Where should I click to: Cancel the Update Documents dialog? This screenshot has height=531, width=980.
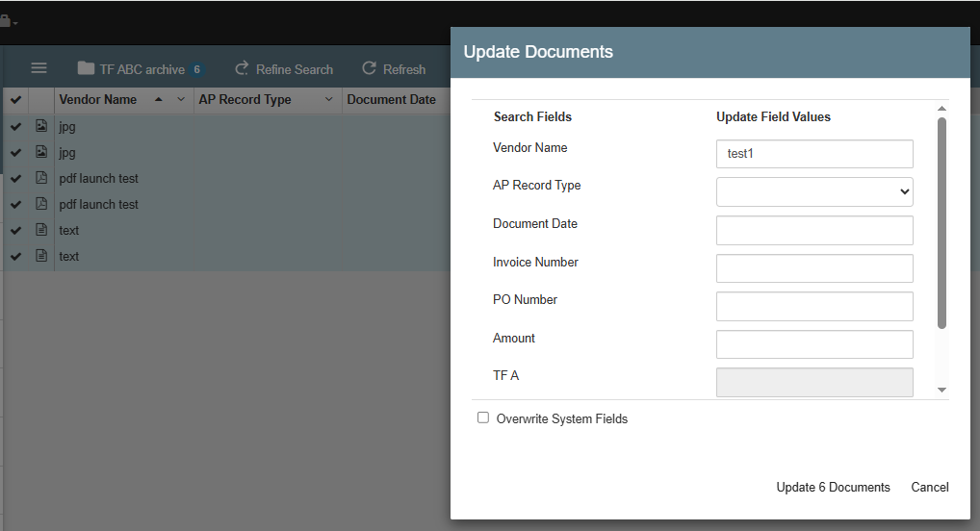tap(929, 487)
